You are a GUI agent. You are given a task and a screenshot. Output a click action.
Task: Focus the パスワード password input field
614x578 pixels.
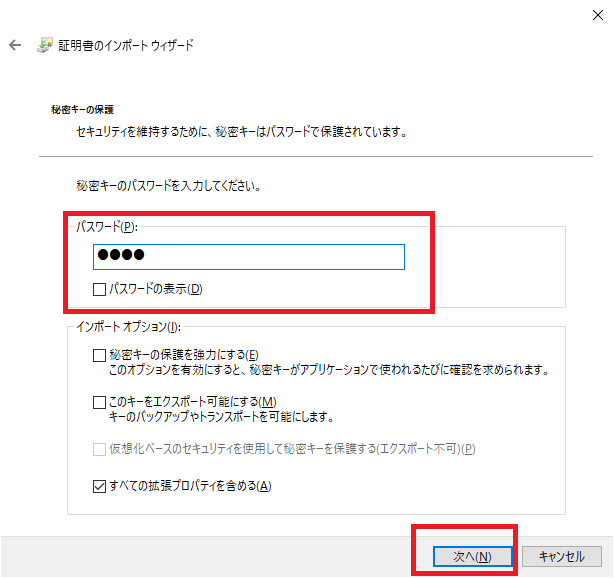pyautogui.click(x=249, y=257)
